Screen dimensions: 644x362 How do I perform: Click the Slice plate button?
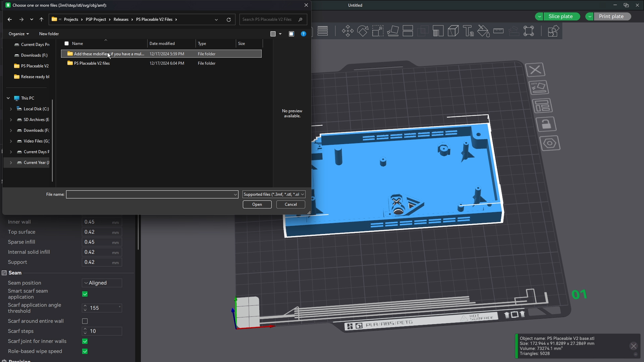560,16
